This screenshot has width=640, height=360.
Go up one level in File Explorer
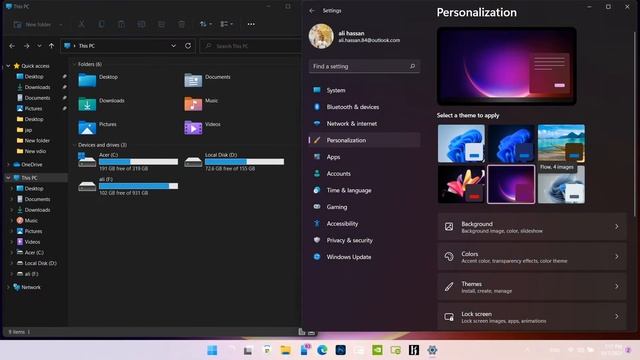(51, 46)
